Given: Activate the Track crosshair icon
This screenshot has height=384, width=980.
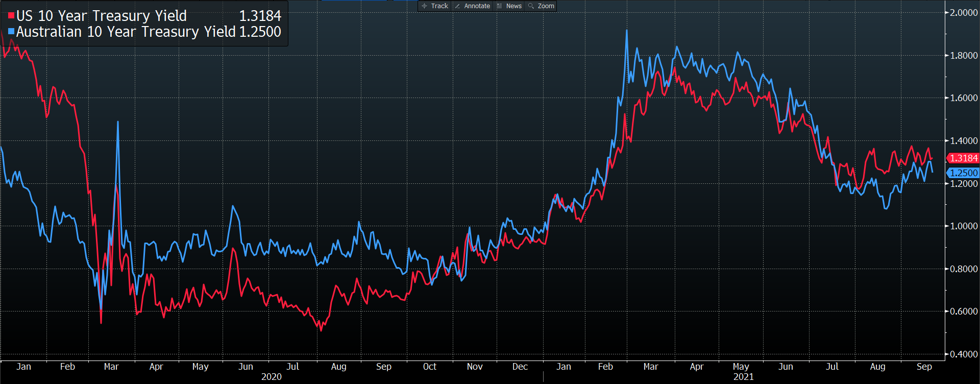Looking at the screenshot, I should [424, 6].
